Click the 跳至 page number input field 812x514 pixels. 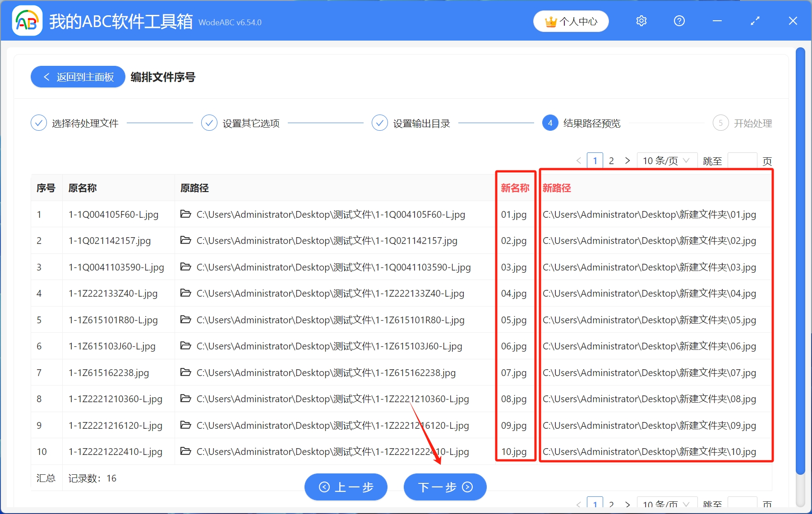pos(742,160)
